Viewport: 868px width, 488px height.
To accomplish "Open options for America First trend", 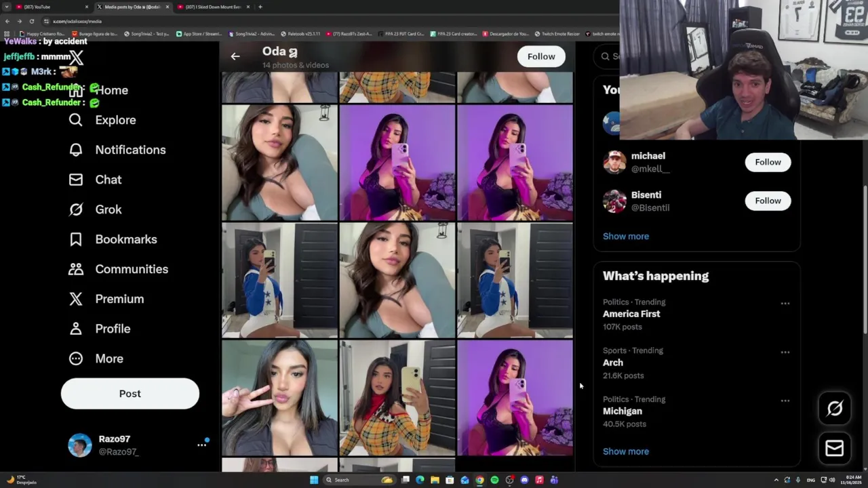I will [785, 304].
